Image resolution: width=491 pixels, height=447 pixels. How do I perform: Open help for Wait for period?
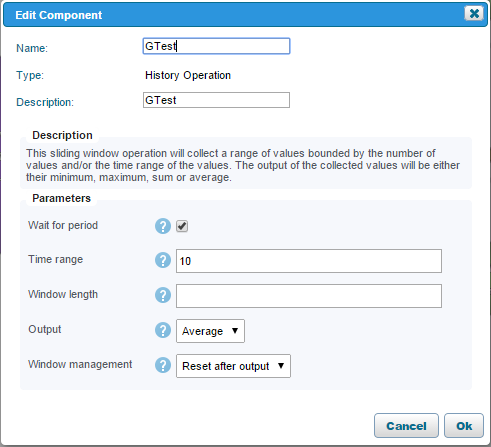click(163, 226)
